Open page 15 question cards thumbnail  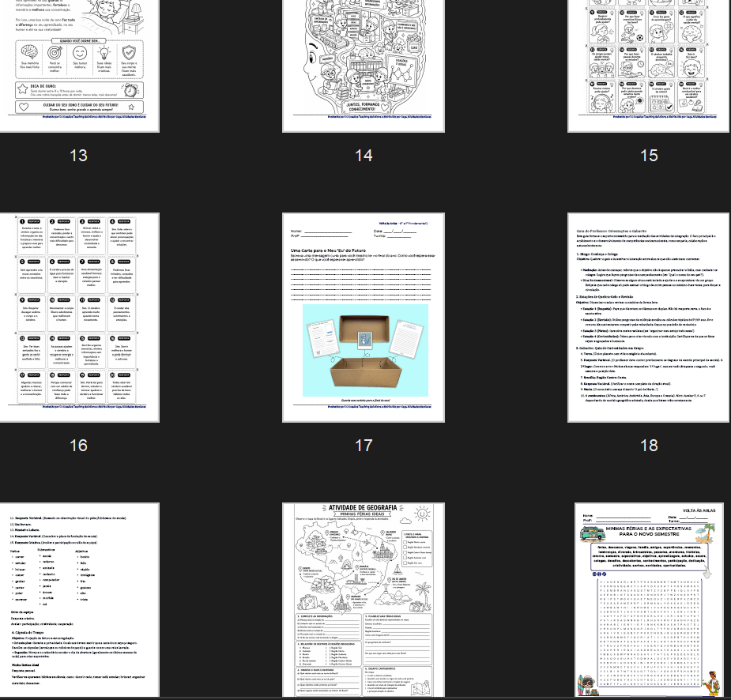[x=649, y=66]
